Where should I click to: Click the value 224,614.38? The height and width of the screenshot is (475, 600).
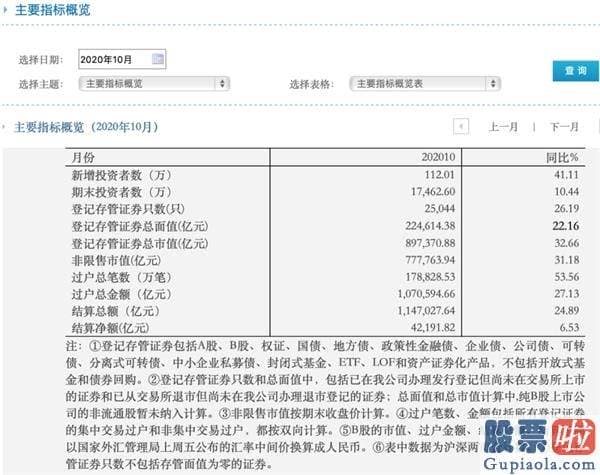[430, 226]
